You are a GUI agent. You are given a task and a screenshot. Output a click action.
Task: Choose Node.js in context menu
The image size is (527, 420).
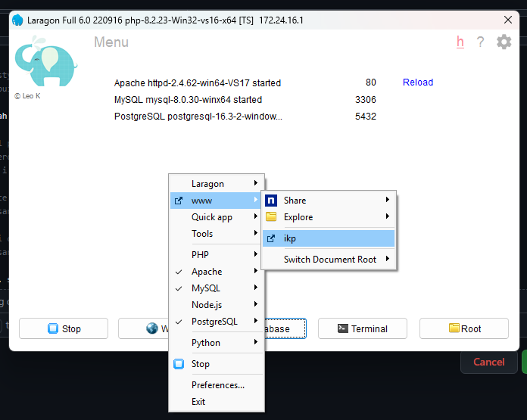point(216,305)
